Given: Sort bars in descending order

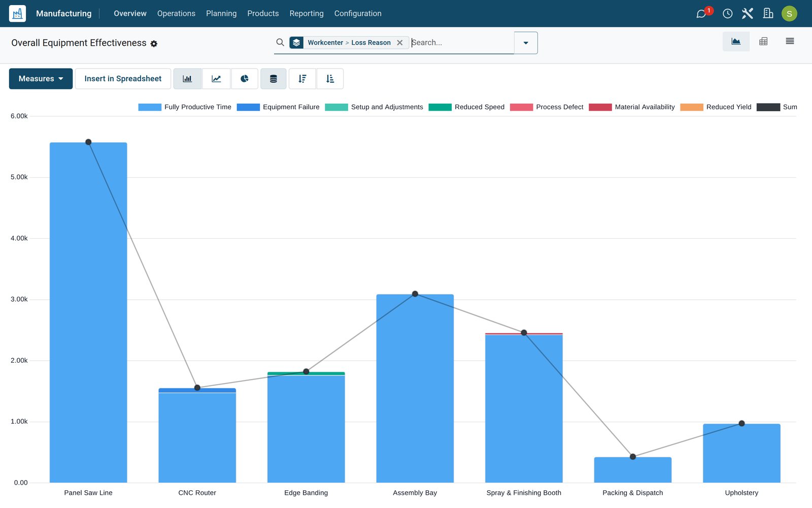Looking at the screenshot, I should point(302,79).
